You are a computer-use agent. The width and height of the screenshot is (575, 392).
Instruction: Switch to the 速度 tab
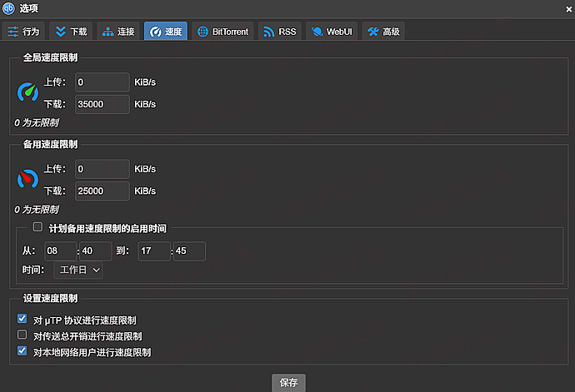point(165,32)
